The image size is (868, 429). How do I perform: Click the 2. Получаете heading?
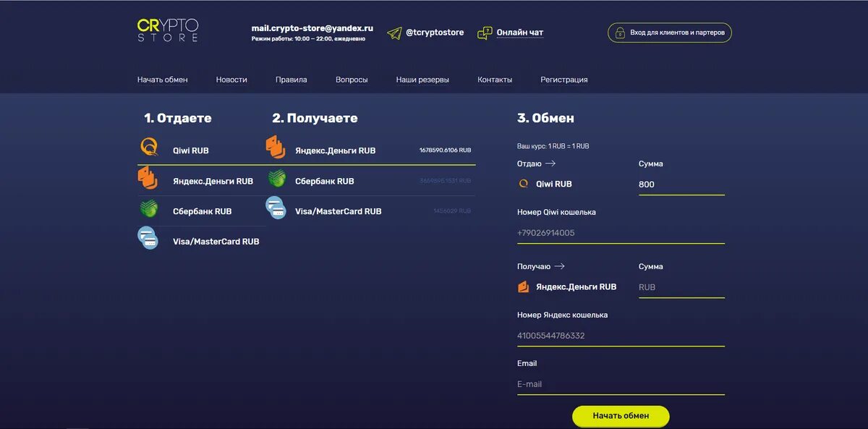(315, 118)
